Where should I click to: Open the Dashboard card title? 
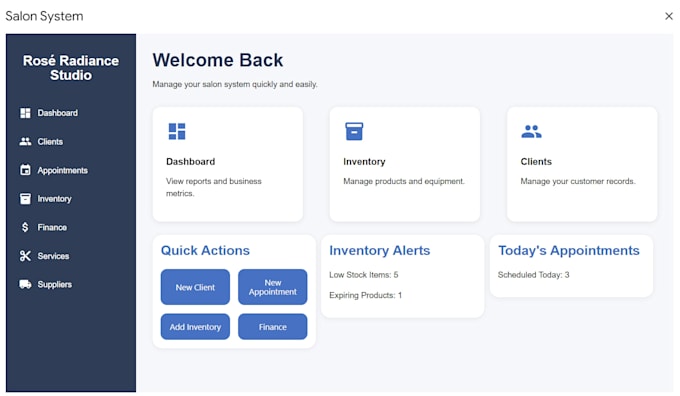190,161
